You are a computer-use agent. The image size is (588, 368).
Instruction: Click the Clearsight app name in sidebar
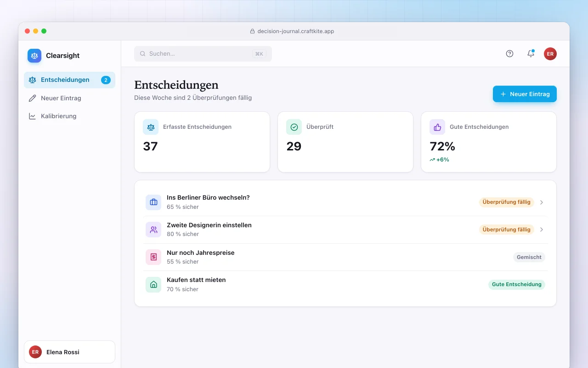[x=63, y=56]
